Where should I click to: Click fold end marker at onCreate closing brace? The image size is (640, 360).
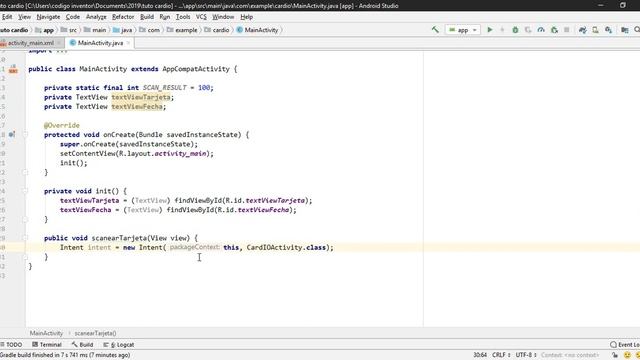point(25,172)
